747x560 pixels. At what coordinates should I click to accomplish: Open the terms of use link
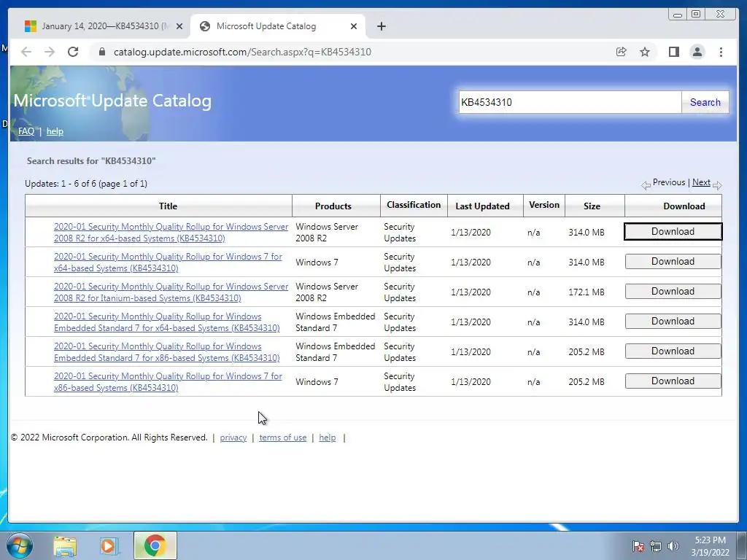click(282, 437)
